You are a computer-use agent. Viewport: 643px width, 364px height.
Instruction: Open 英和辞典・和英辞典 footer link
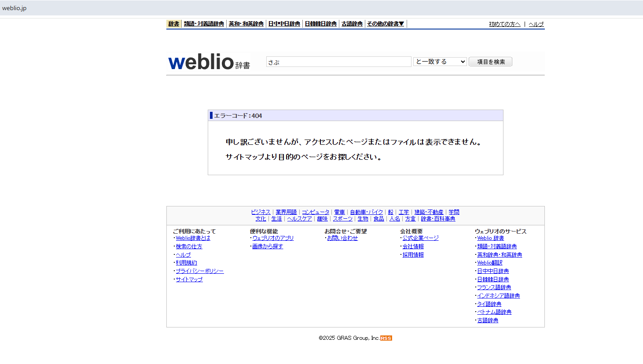click(500, 255)
